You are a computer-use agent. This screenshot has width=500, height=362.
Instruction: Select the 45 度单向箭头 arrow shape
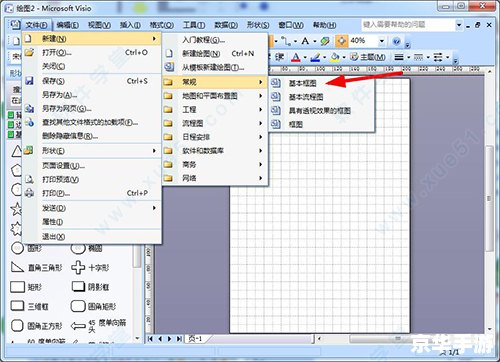[99, 326]
